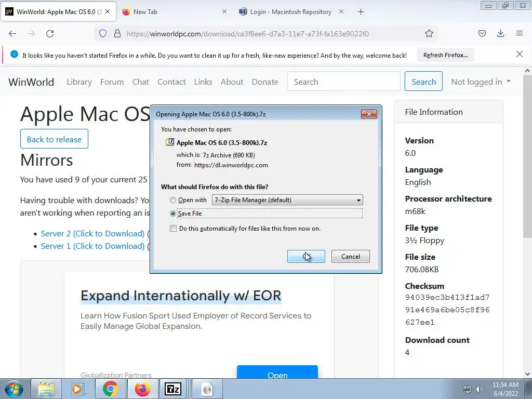Open Windows Explorer from the taskbar
Viewport: 532px width, 399px height.
(46, 389)
